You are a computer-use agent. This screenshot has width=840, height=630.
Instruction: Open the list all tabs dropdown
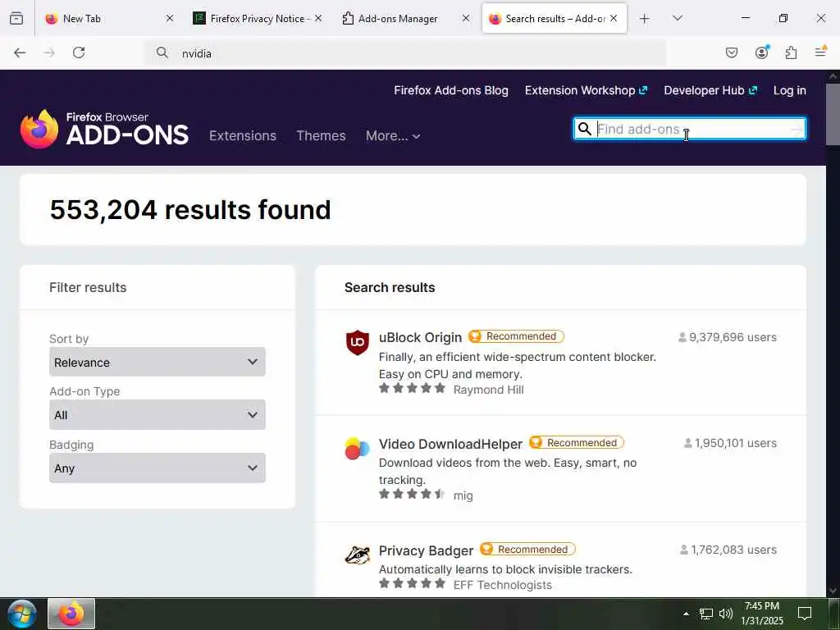677,19
